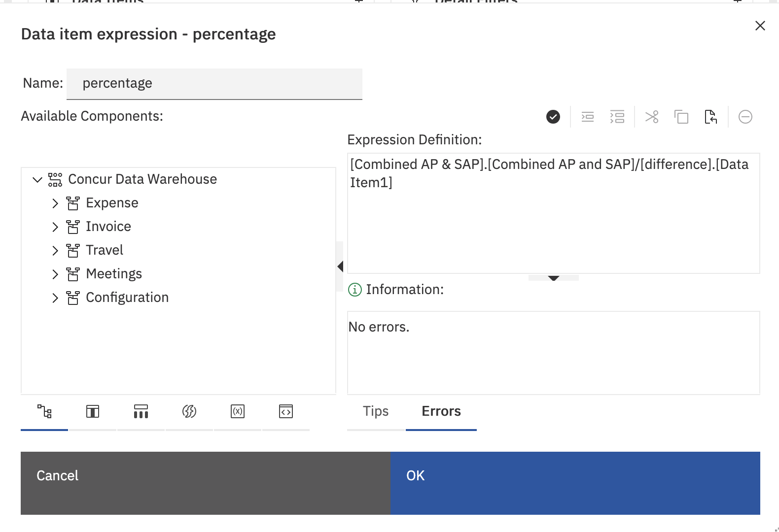Click the OK button
This screenshot has height=532, width=779.
click(x=575, y=483)
